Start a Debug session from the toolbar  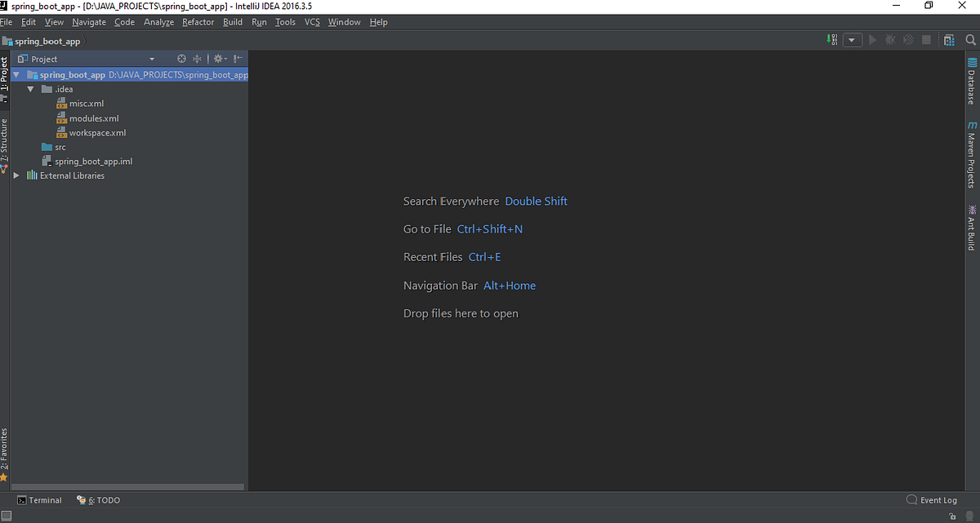click(x=889, y=39)
